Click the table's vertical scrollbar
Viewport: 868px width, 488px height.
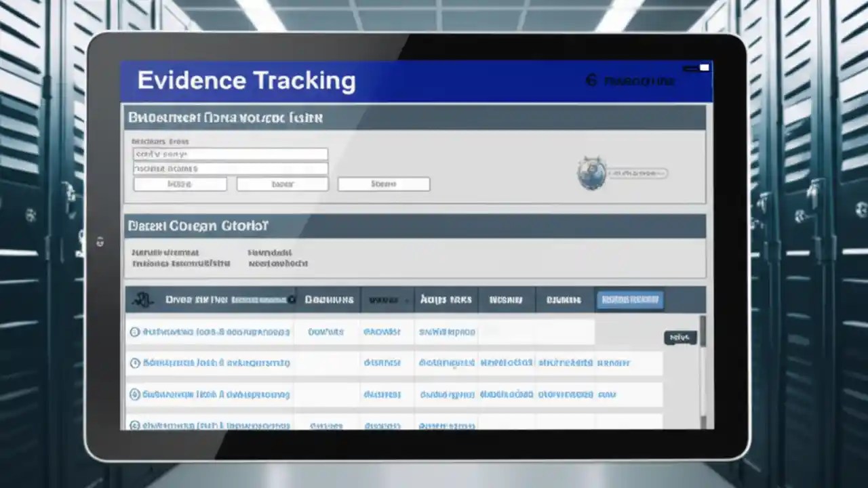(x=703, y=366)
